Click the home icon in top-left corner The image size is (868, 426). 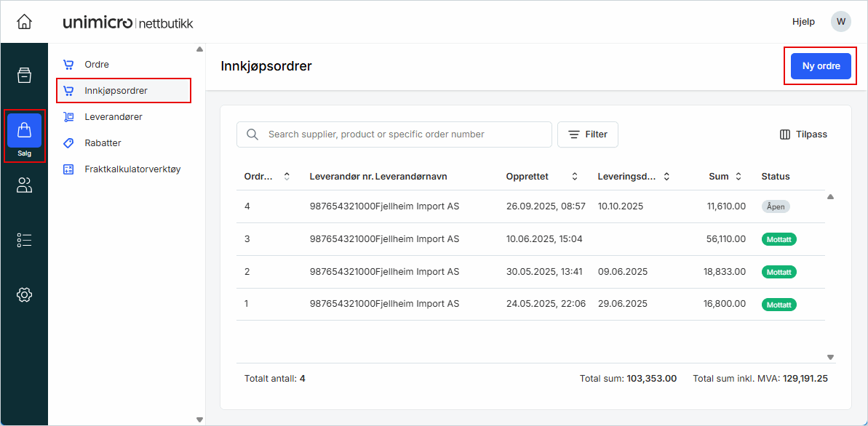[24, 22]
